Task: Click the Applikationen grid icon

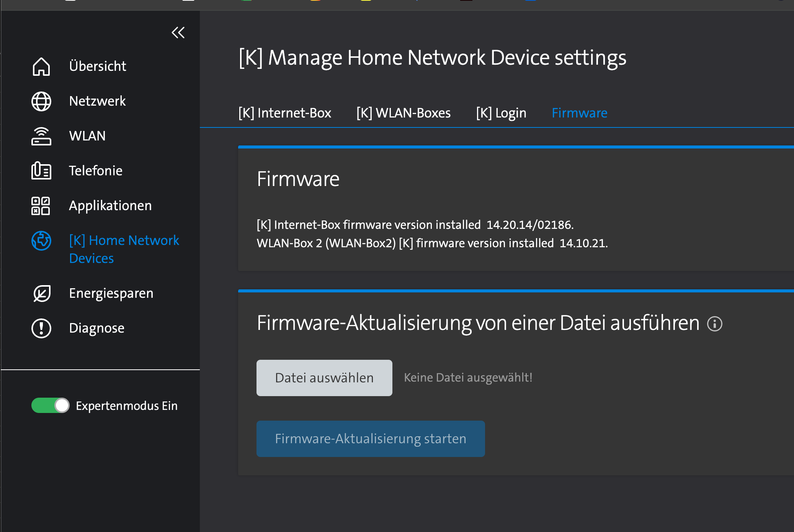Action: click(41, 206)
